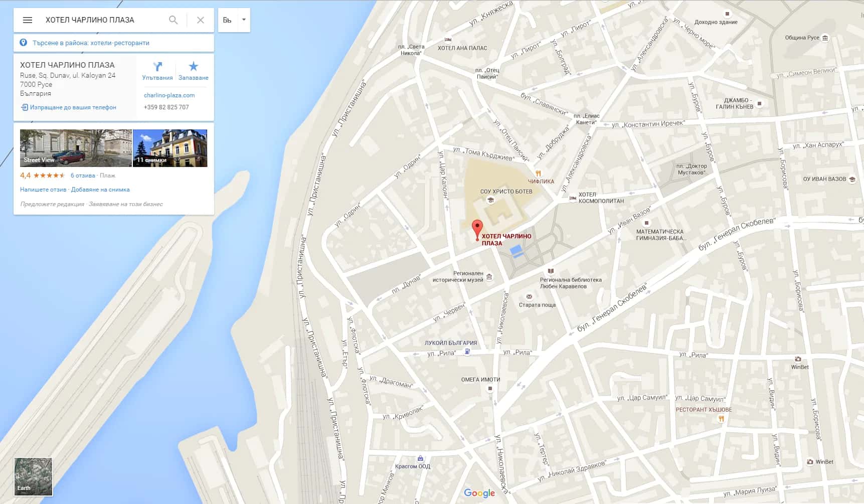Click the бул. Славянски street label
864x504 pixels.
click(544, 104)
